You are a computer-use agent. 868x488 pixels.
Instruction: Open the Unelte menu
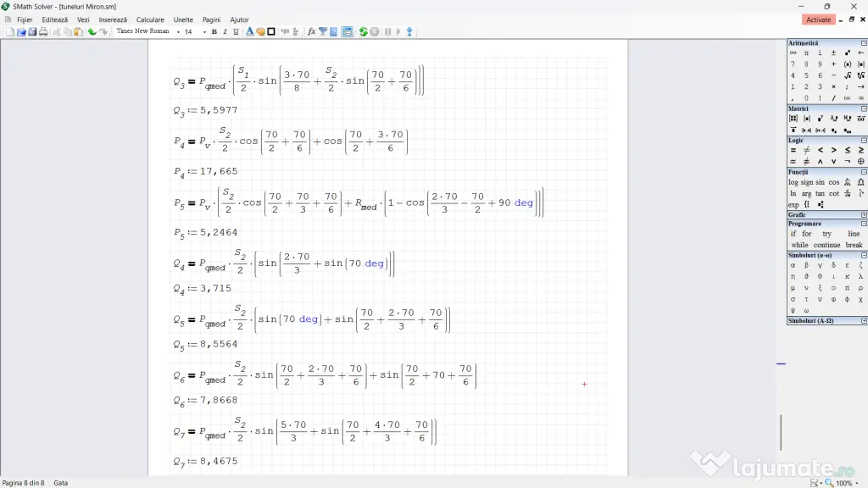183,19
